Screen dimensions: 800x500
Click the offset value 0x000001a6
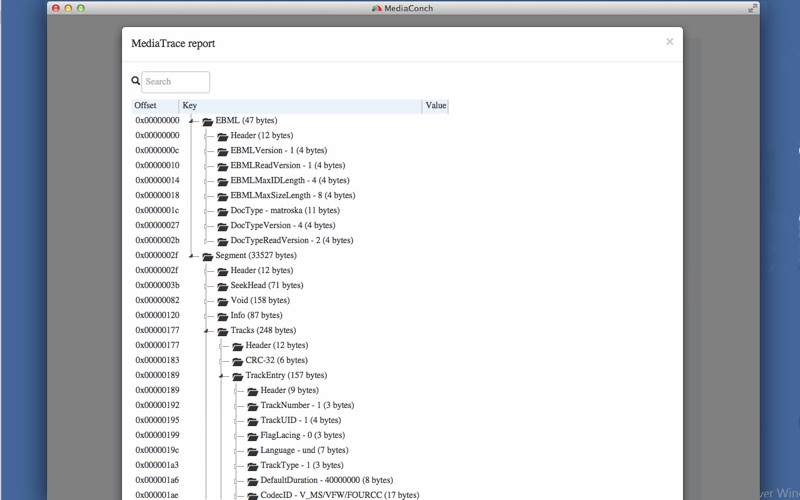[x=157, y=480]
